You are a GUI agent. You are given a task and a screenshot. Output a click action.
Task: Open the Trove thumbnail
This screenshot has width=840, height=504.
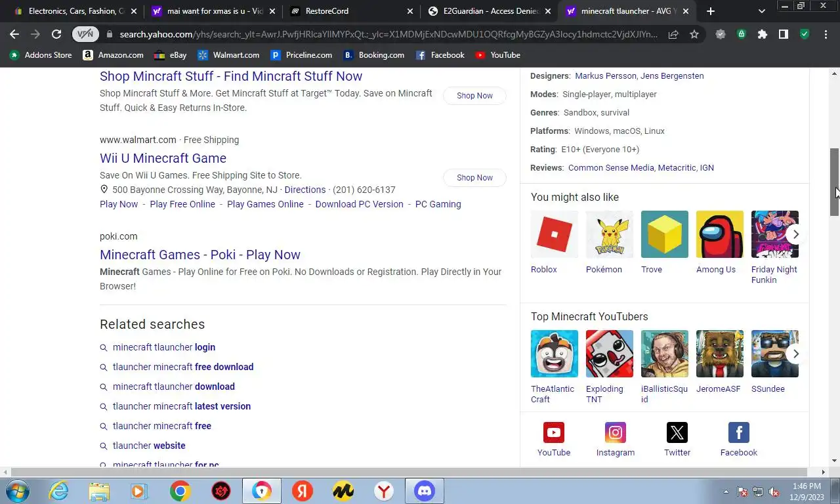(x=665, y=234)
